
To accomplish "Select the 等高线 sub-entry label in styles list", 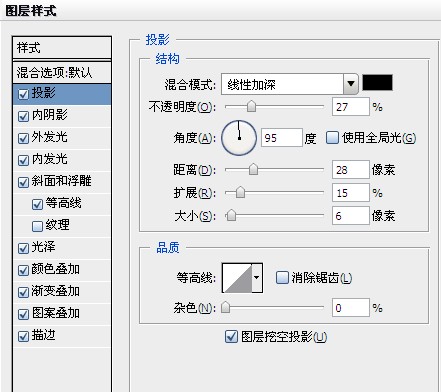I will tap(63, 203).
